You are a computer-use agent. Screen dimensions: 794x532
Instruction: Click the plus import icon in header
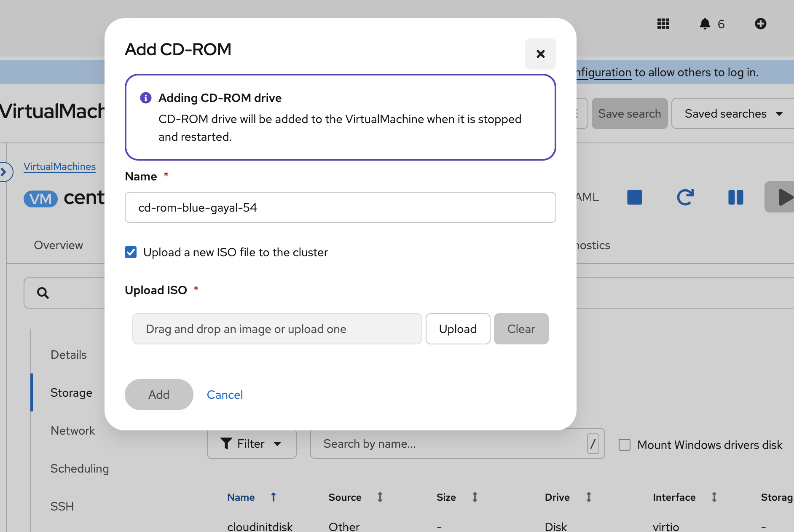coord(760,24)
